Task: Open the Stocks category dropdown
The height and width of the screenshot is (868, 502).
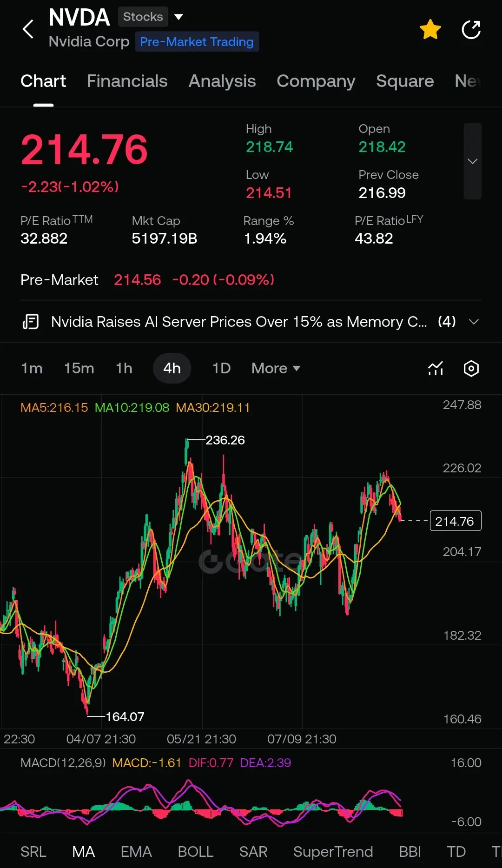Action: pos(151,17)
